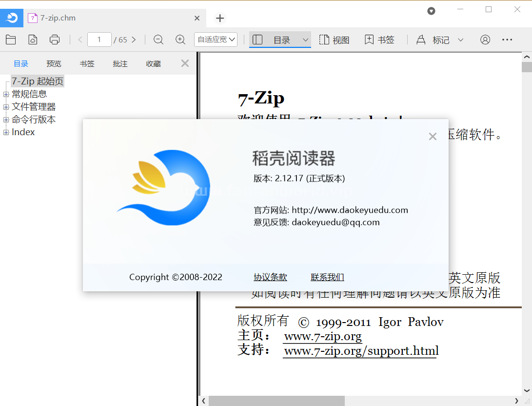Open www.7-zip.org/support.html link
This screenshot has height=406, width=532.
pos(361,351)
